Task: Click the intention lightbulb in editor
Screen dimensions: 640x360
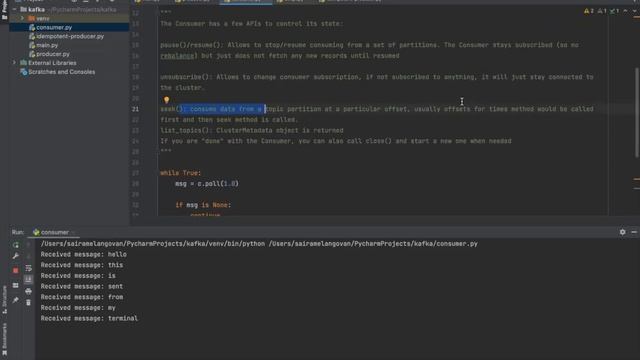Action: pos(166,100)
